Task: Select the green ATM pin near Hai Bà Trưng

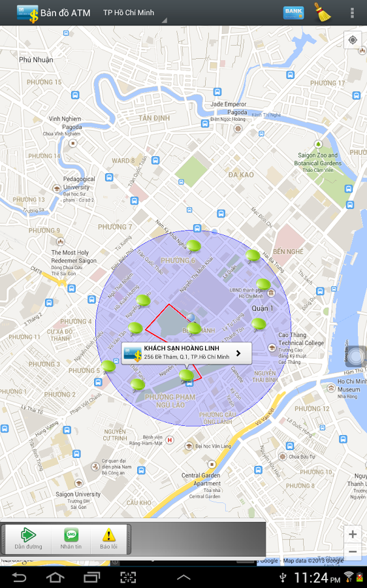Action: [253, 255]
